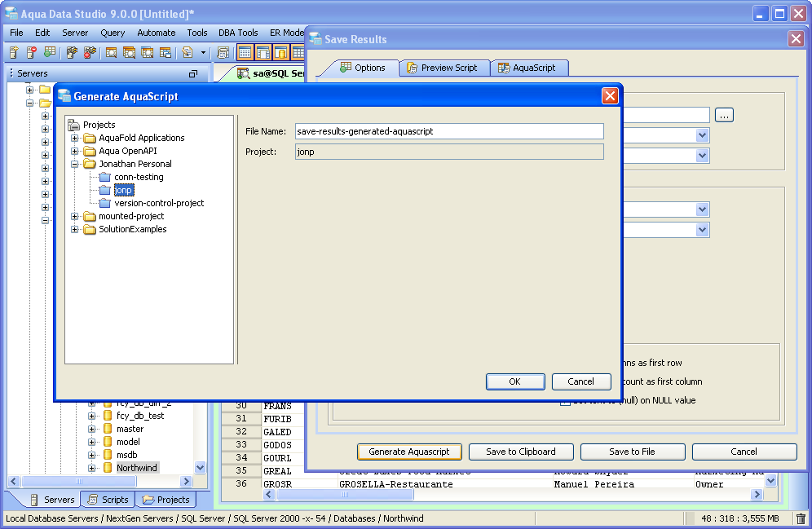Click the Disconnect plug icon with red minus
The height and width of the screenshot is (529, 812).
pyautogui.click(x=90, y=52)
